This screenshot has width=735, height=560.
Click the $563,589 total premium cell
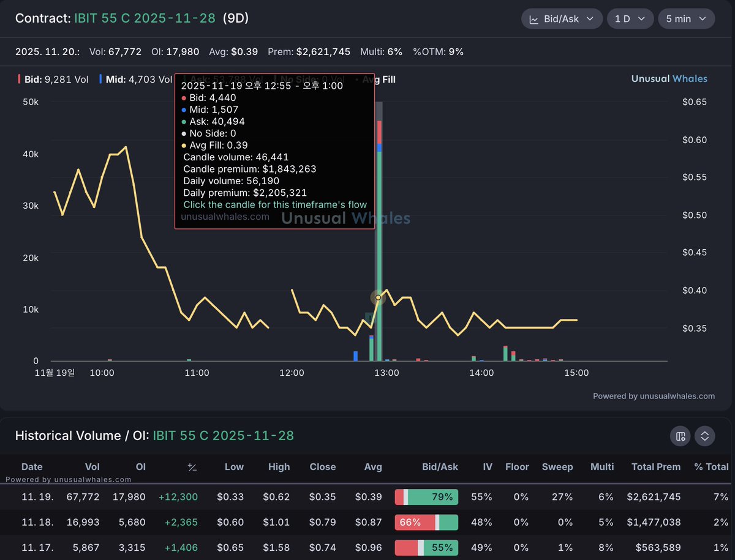pos(658,548)
